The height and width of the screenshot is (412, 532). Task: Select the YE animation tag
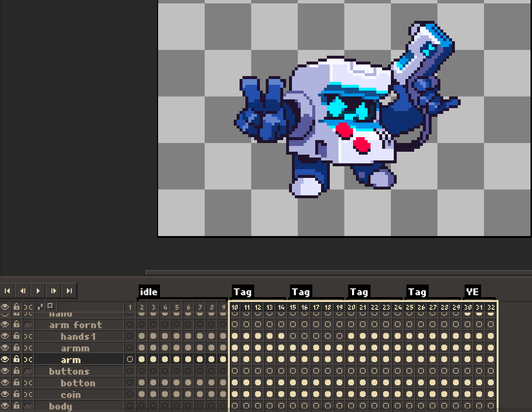point(472,292)
